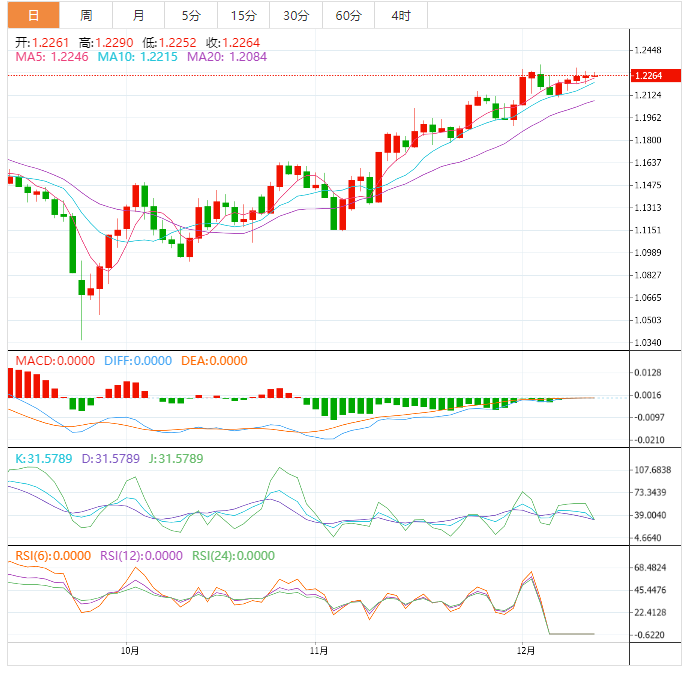The width and height of the screenshot is (692, 677).
Task: Click the MACD indicator label
Action: tap(52, 361)
